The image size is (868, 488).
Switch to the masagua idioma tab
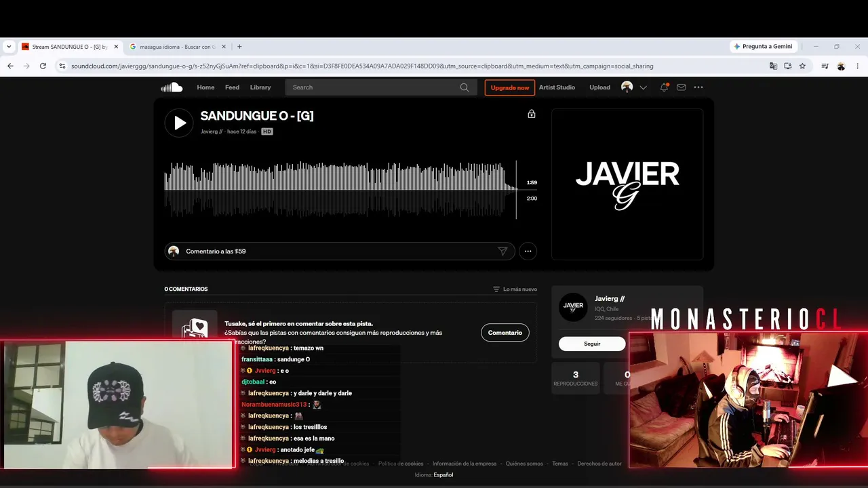click(x=178, y=47)
